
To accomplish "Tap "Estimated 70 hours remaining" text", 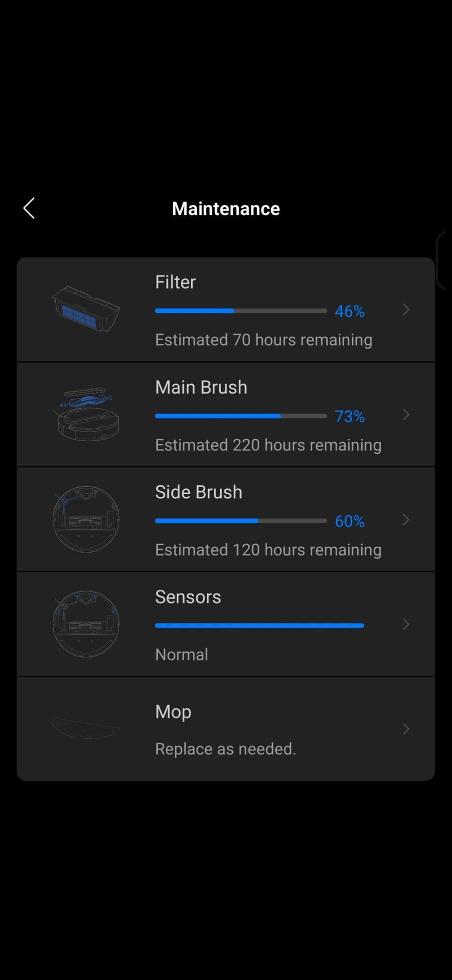I will 264,340.
